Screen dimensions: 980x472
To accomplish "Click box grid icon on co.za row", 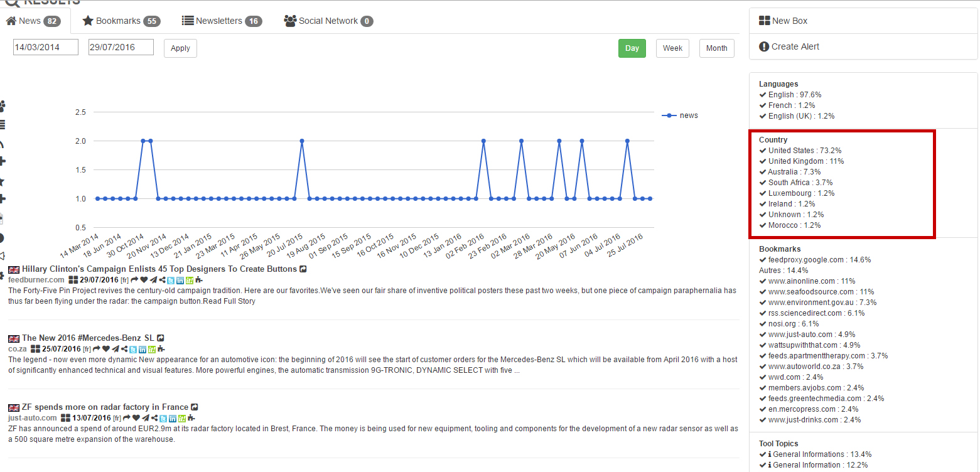I will [x=35, y=349].
